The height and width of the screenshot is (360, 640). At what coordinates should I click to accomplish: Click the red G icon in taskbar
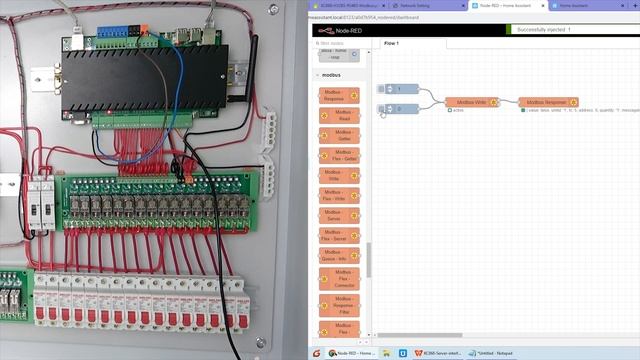[317, 353]
